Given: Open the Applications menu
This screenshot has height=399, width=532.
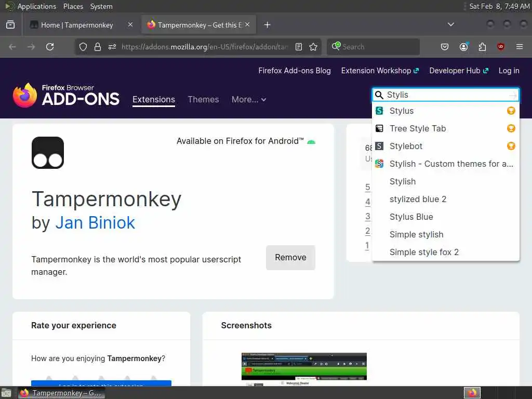Looking at the screenshot, I should (37, 6).
